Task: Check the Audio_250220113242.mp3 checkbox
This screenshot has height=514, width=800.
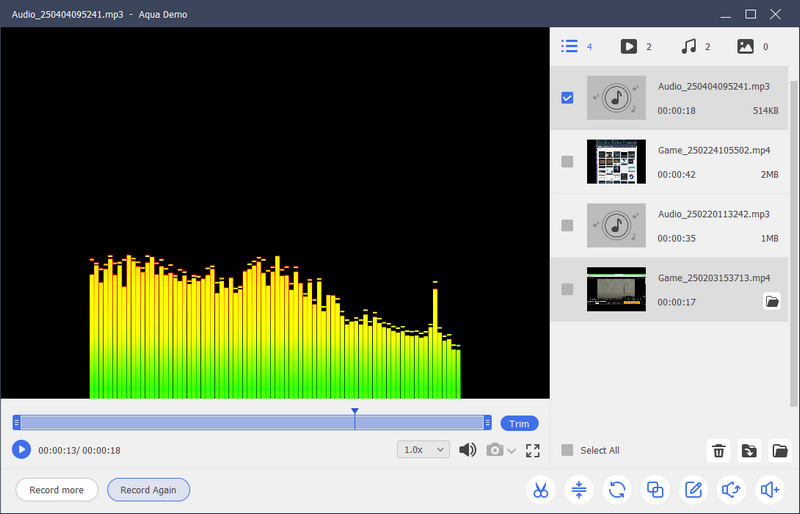Action: tap(567, 225)
